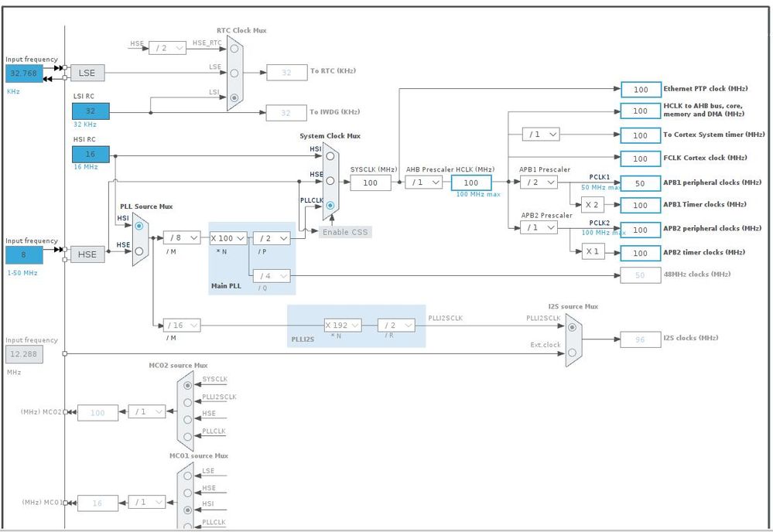Click the HSE oscillator block

(x=87, y=254)
